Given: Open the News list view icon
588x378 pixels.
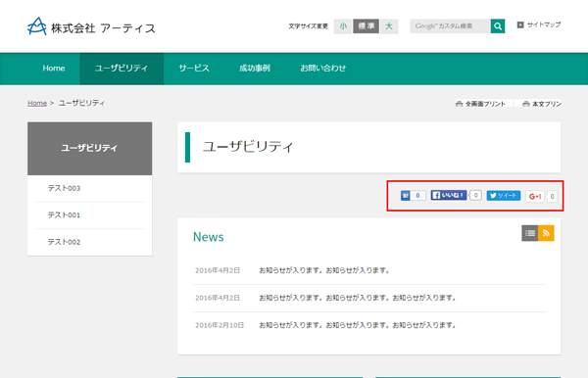Looking at the screenshot, I should (x=530, y=233).
